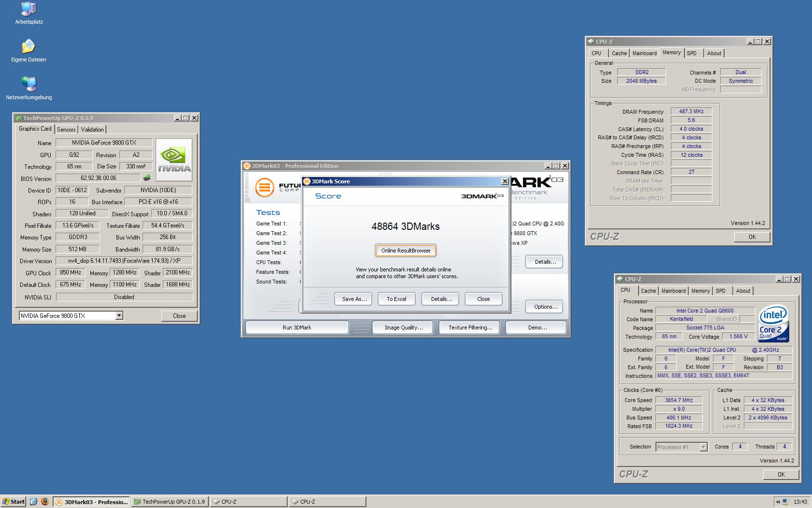Screen dimensions: 812x508
Task: Open the Eigene Dateien desktop icon
Action: tap(29, 50)
